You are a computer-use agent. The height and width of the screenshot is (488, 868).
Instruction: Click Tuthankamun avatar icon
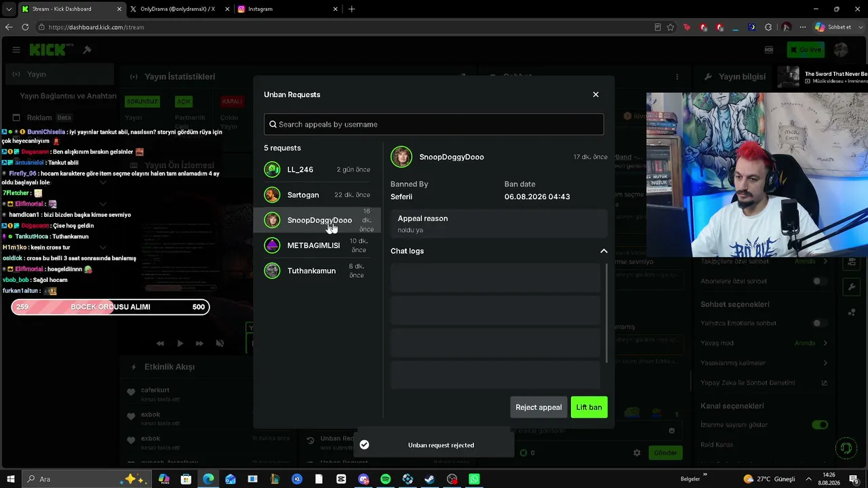pyautogui.click(x=272, y=271)
